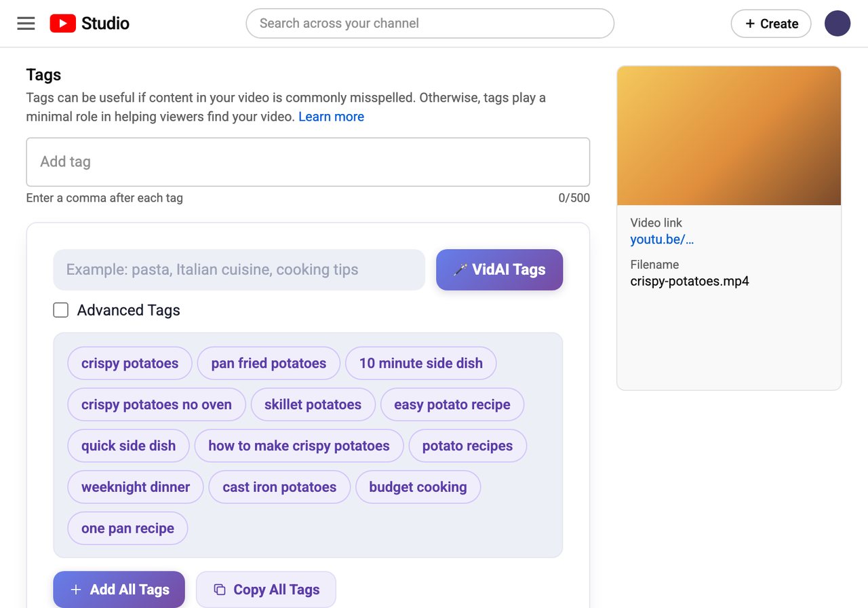Screen dimensions: 868x608
Task: Click the Add tag input field
Action: coord(308,162)
